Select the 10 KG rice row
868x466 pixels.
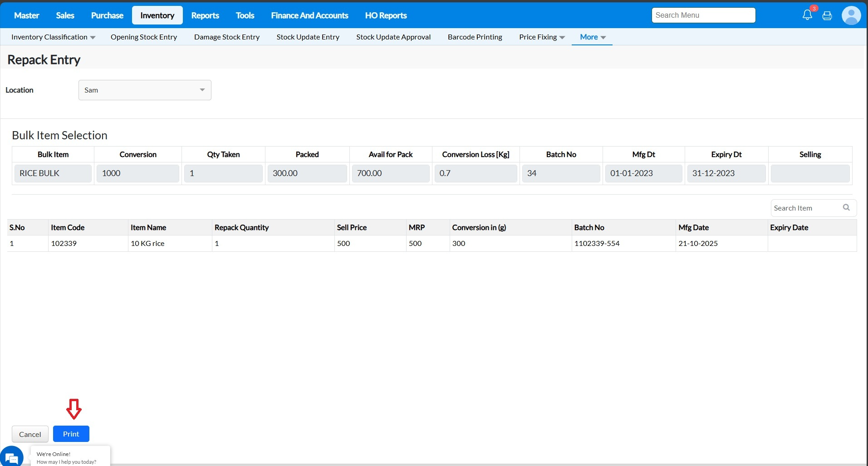147,244
